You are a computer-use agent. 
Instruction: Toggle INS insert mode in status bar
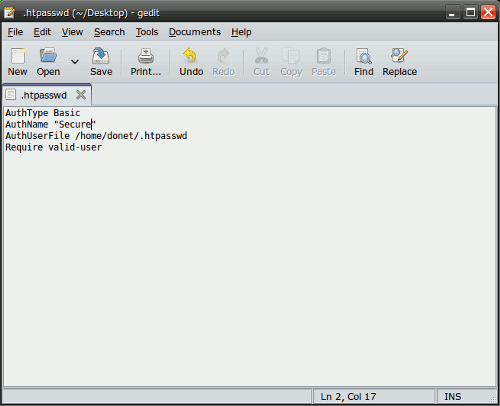tap(453, 396)
